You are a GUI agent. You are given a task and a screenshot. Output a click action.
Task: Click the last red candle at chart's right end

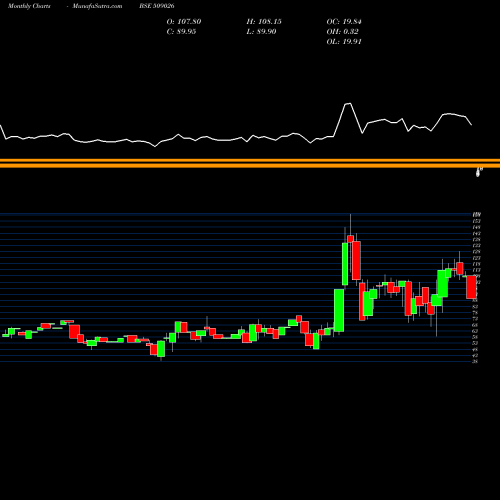click(x=471, y=287)
